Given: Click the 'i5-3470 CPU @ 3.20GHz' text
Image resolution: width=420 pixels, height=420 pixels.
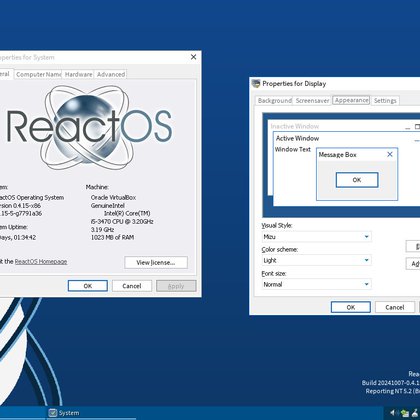Looking at the screenshot, I should click(122, 221).
